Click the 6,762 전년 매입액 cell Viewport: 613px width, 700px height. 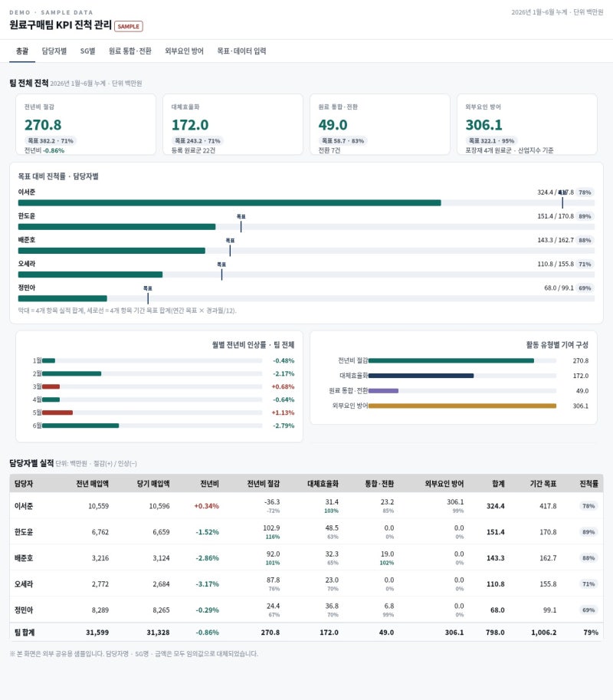(x=100, y=532)
